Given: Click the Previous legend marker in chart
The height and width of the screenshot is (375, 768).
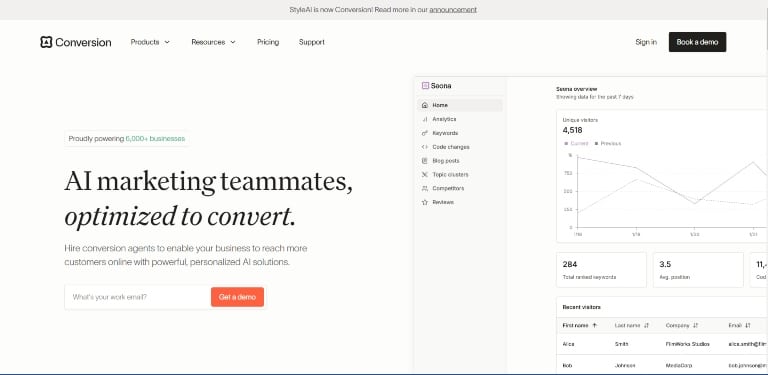Looking at the screenshot, I should click(596, 143).
